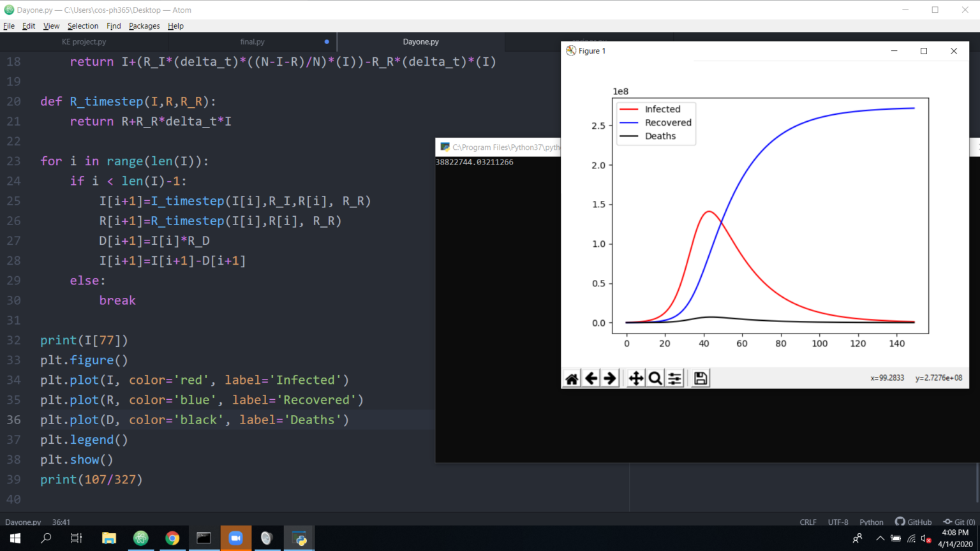The height and width of the screenshot is (551, 980).
Task: Open File Explorer from the taskbar
Action: click(x=109, y=538)
